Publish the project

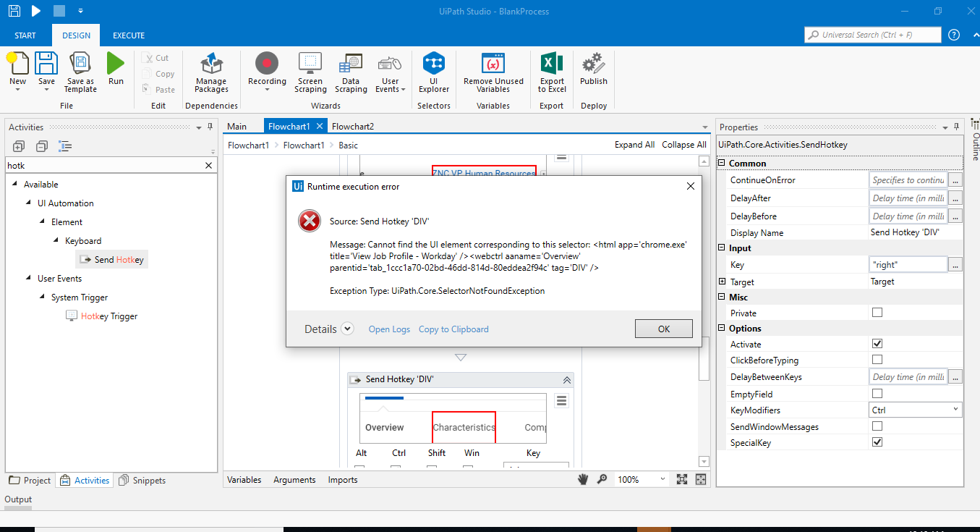click(594, 68)
